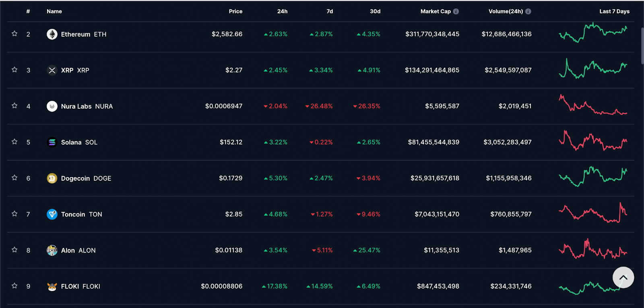View Toncoin 7-day sparkline chart
644x308 pixels.
click(x=593, y=213)
